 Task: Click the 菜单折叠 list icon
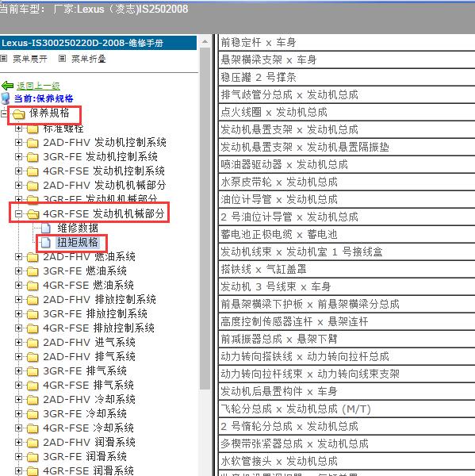coord(62,58)
